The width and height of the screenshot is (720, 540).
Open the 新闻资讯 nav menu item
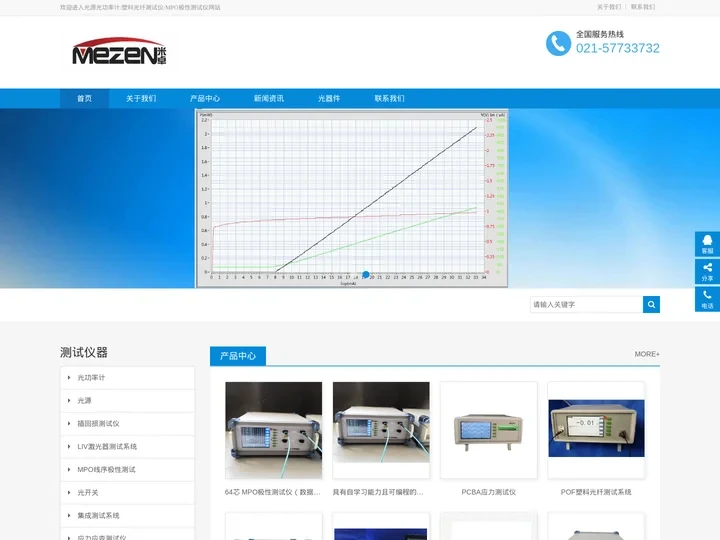click(269, 98)
